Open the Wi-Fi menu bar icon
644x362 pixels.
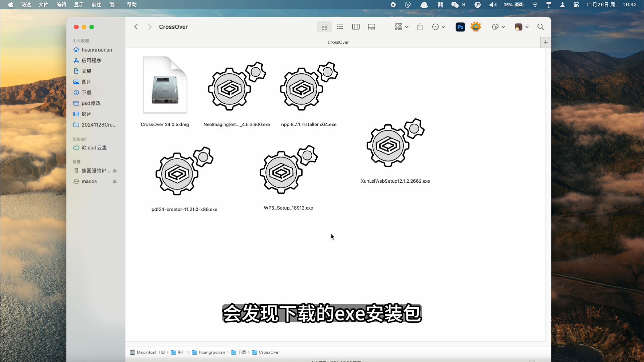click(x=535, y=5)
